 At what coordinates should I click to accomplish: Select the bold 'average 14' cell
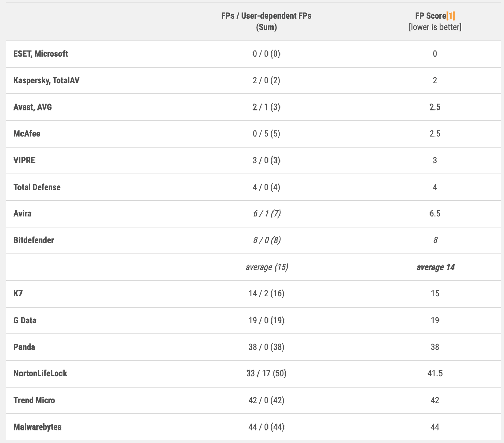tap(435, 267)
